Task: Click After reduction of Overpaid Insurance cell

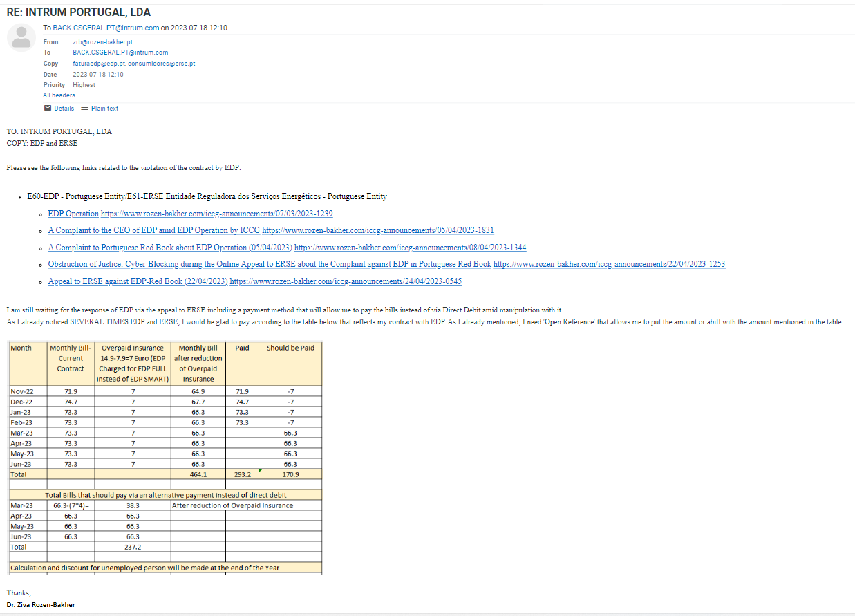Action: click(232, 505)
